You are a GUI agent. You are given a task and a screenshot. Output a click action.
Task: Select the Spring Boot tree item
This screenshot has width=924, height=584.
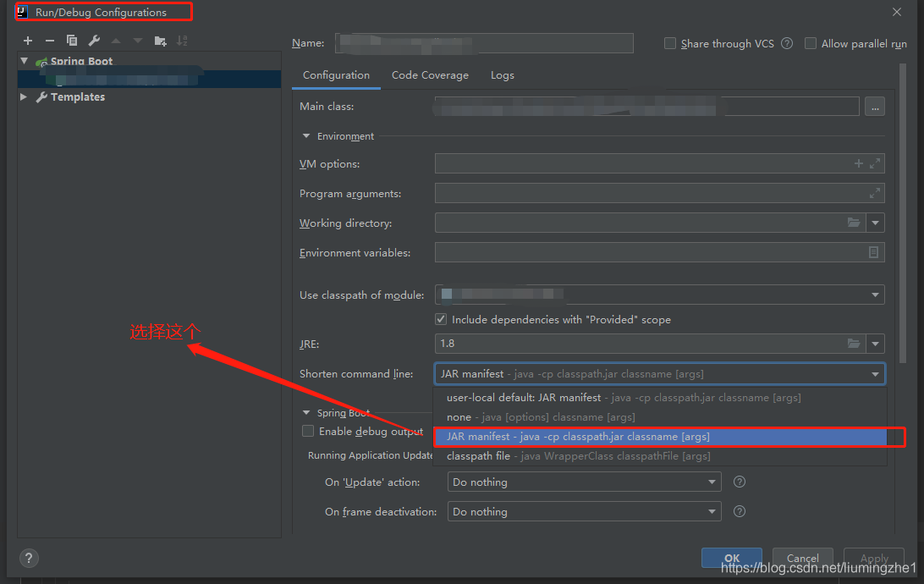81,61
